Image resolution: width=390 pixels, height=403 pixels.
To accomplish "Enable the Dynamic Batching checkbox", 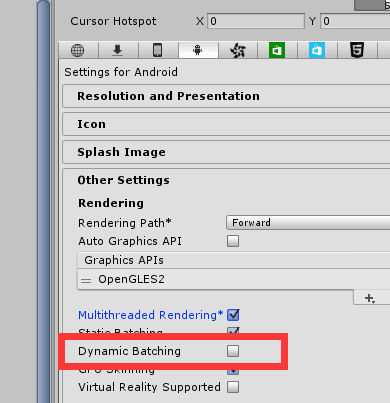I will pyautogui.click(x=233, y=351).
